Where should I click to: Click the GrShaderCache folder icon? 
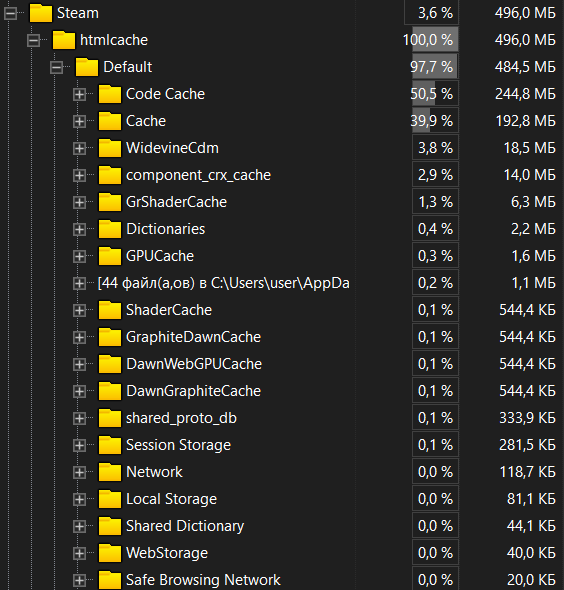[x=110, y=202]
